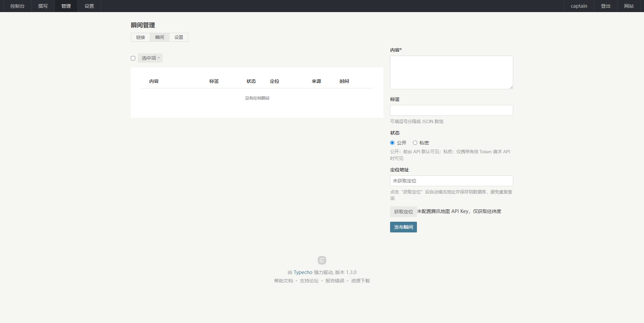644x323 pixels.
Task: Open the 设置 menu in top navigation
Action: click(89, 6)
